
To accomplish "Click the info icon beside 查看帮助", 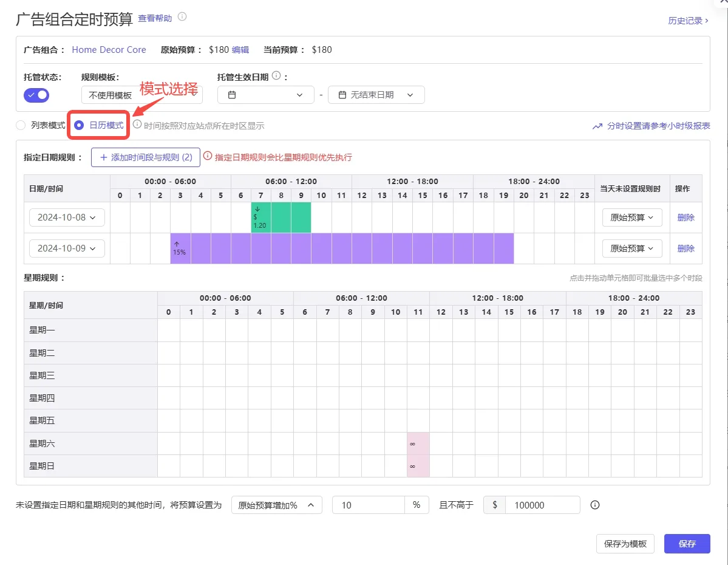I will click(183, 17).
